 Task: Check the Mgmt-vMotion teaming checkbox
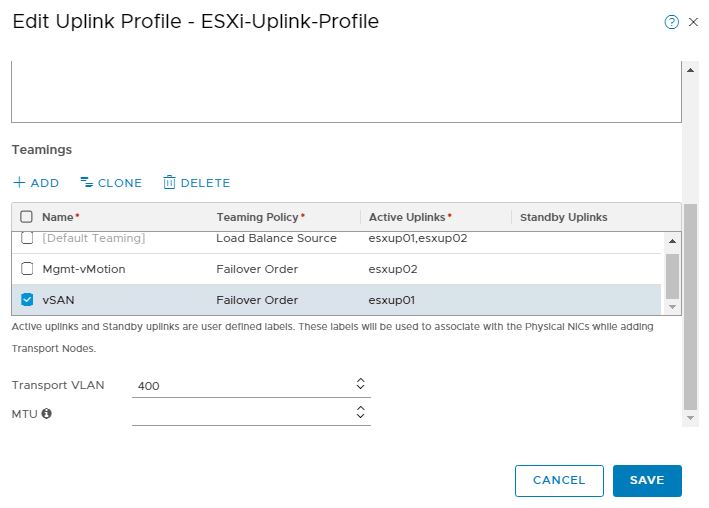coord(27,269)
